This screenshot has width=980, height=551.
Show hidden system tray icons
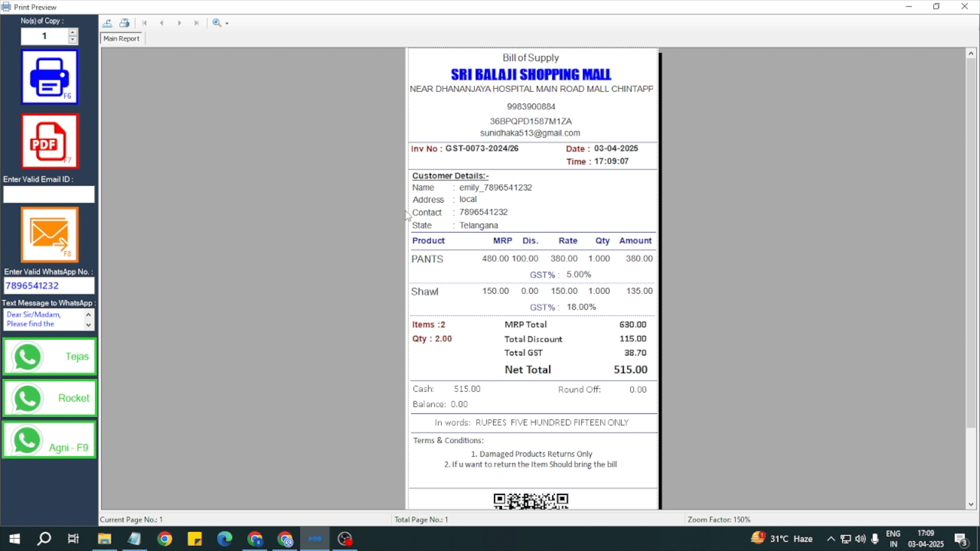(831, 539)
